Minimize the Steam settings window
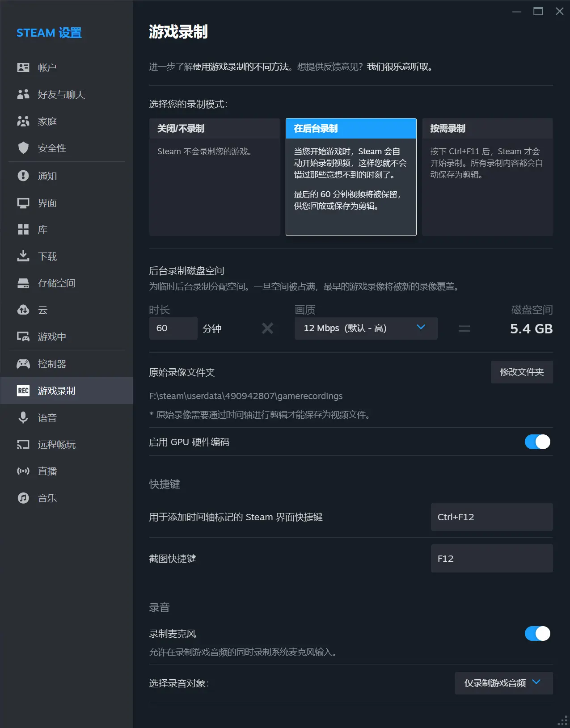The image size is (570, 728). (517, 11)
